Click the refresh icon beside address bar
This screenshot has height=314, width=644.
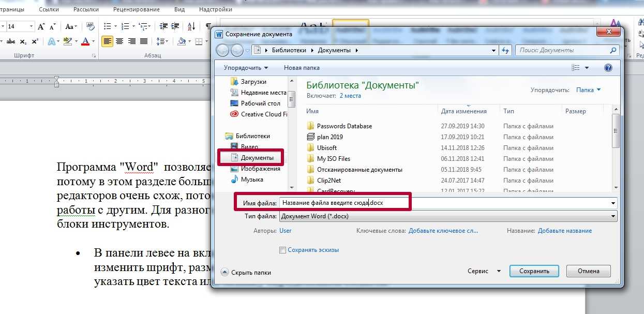click(x=505, y=50)
